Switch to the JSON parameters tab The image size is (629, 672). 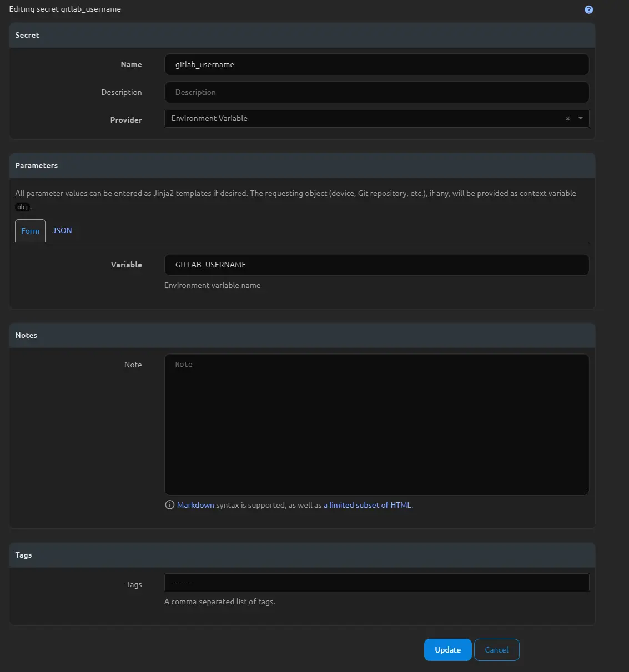click(62, 230)
